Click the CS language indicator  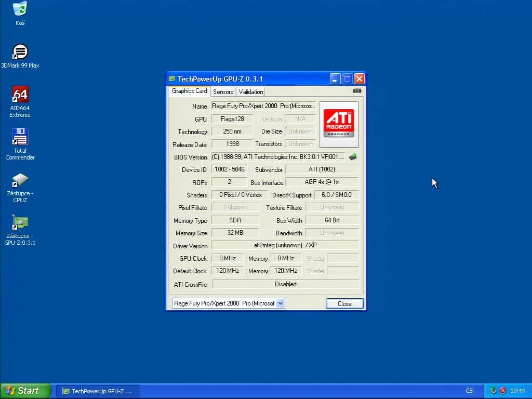point(469,391)
